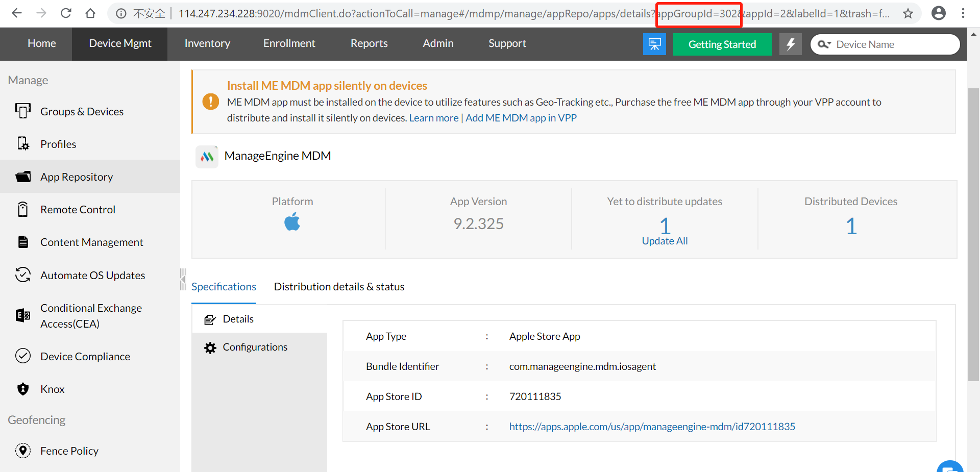This screenshot has height=472, width=980.
Task: Click the blue presentation board icon
Action: [654, 44]
